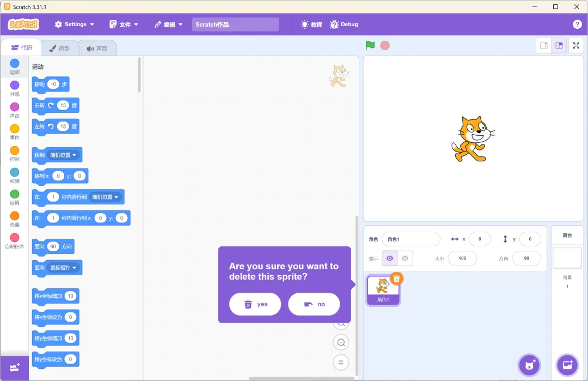Viewport: 588px width, 381px height.
Task: Click the green flag to run
Action: click(370, 45)
